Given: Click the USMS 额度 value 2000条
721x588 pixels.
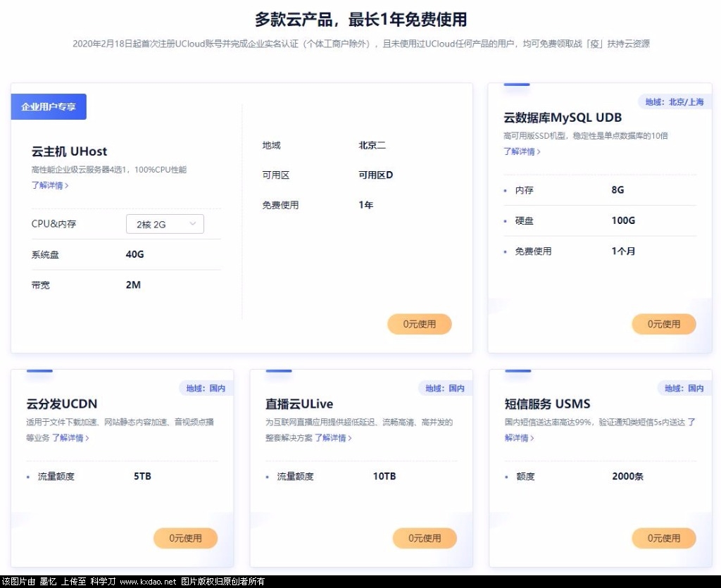Looking at the screenshot, I should pyautogui.click(x=627, y=476).
